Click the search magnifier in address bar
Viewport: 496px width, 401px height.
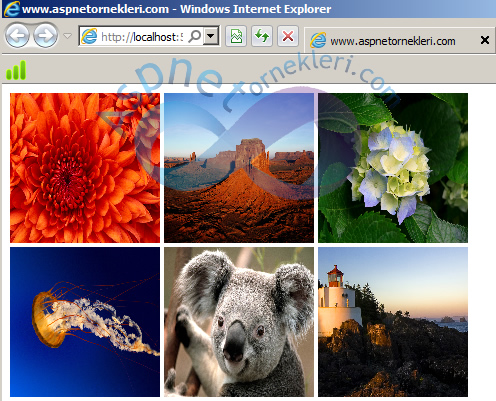pyautogui.click(x=195, y=36)
